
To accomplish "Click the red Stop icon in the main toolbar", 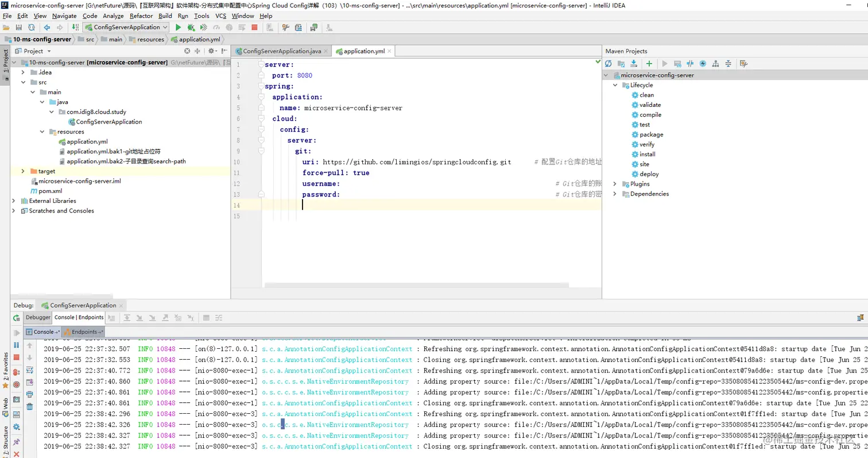I will coord(254,27).
